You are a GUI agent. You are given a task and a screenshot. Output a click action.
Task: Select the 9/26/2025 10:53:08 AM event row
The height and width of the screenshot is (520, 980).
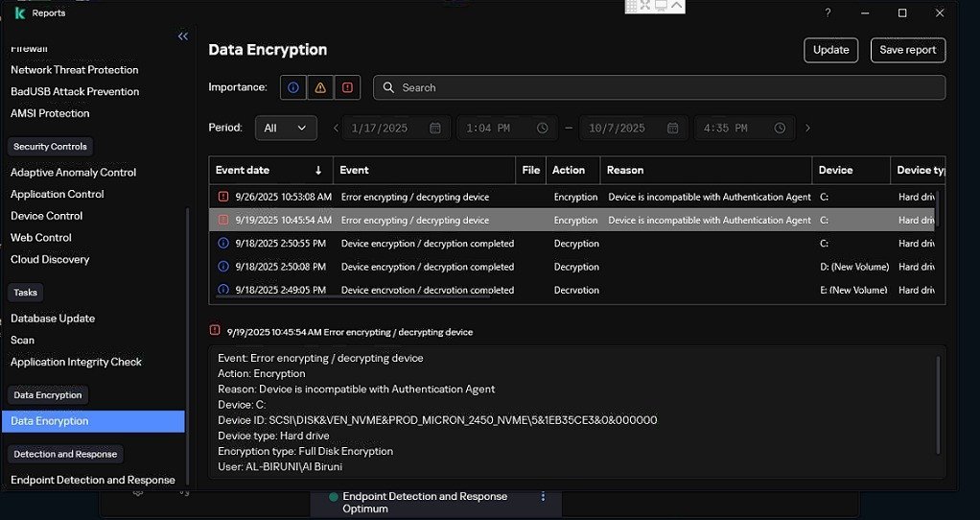(572, 197)
